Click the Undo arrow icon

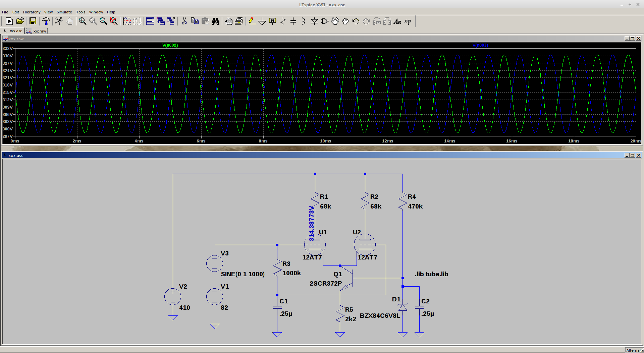(x=356, y=21)
